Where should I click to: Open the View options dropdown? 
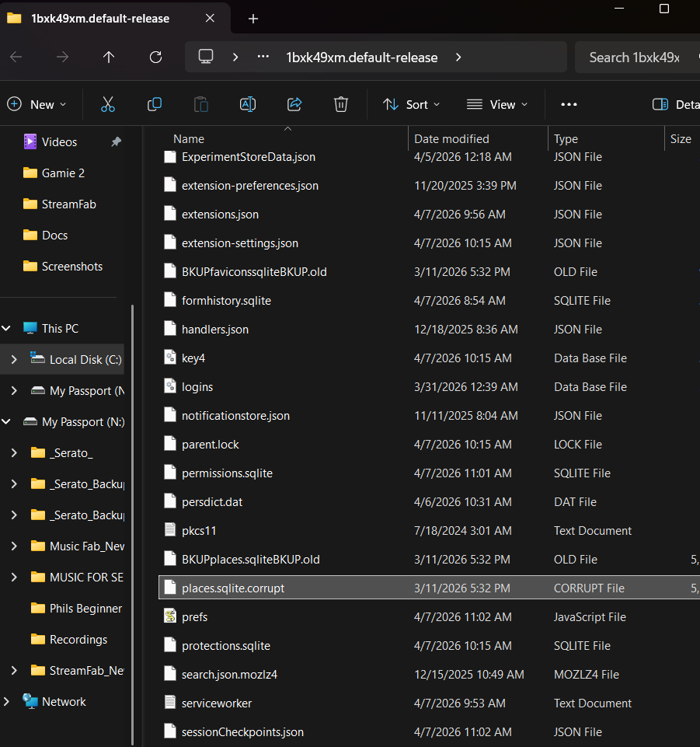click(497, 104)
